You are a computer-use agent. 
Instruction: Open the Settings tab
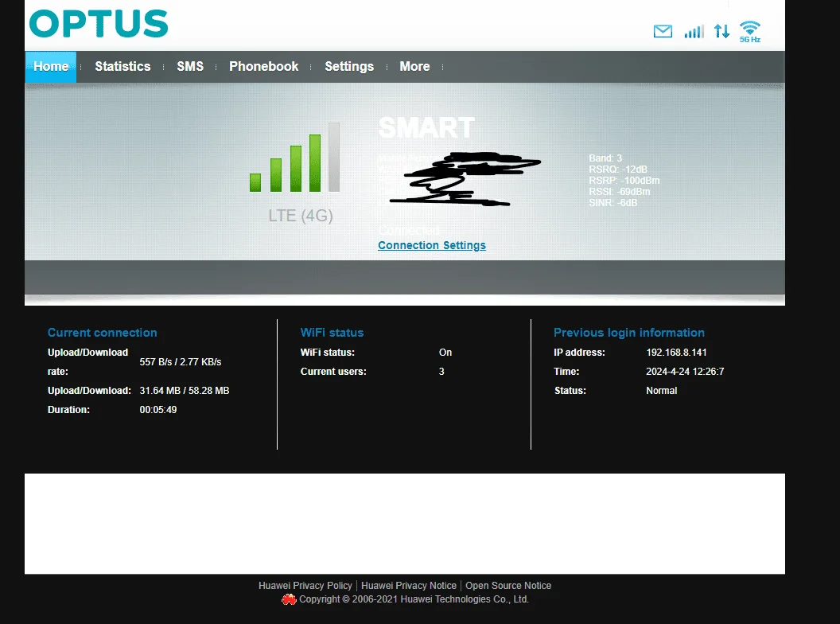pos(349,67)
